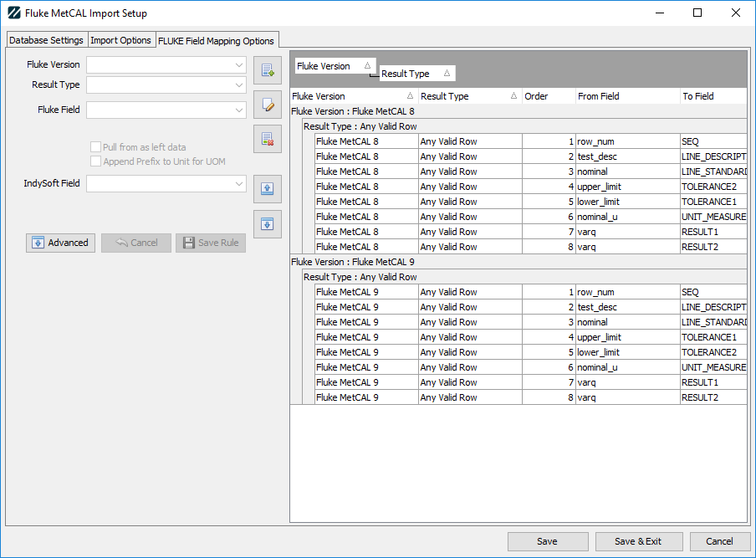This screenshot has width=756, height=558.
Task: Click the Order column header
Action: click(x=548, y=96)
